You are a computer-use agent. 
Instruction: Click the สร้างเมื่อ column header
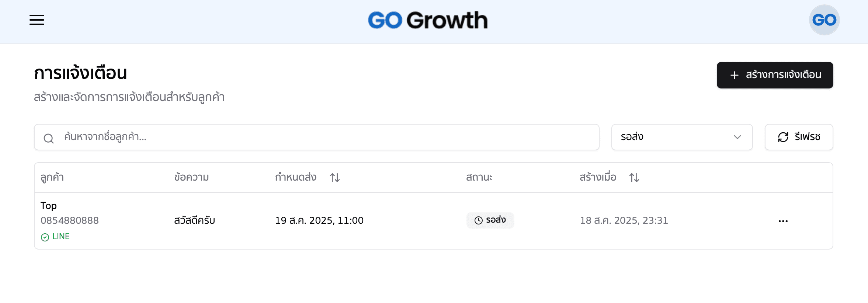pos(598,177)
